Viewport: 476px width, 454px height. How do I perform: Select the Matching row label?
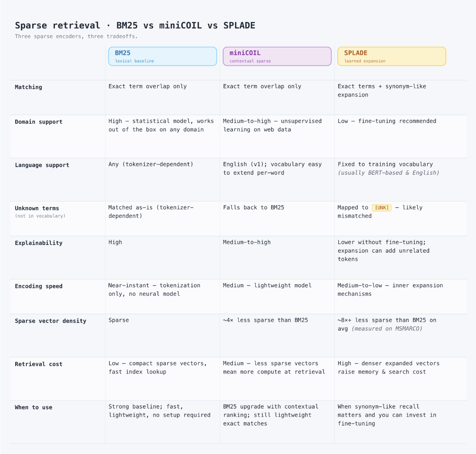28,87
